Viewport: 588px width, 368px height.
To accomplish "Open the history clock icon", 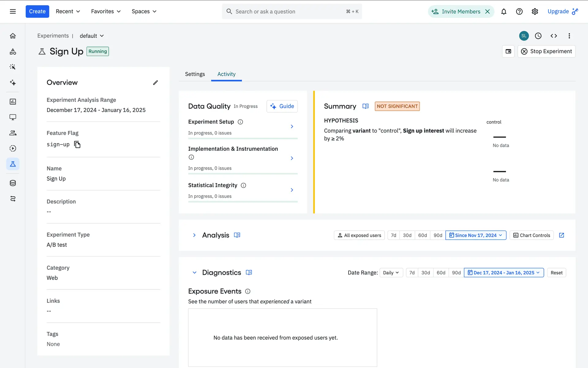I will (x=538, y=36).
